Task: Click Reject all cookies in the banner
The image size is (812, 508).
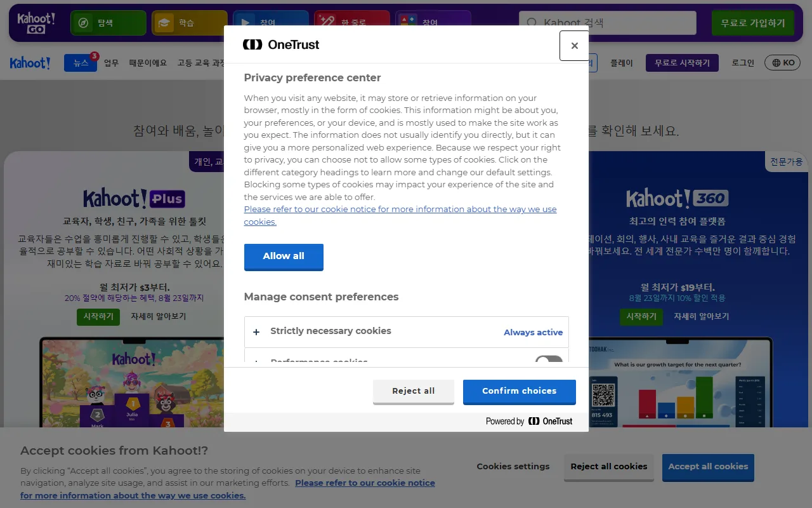Action: tap(609, 467)
